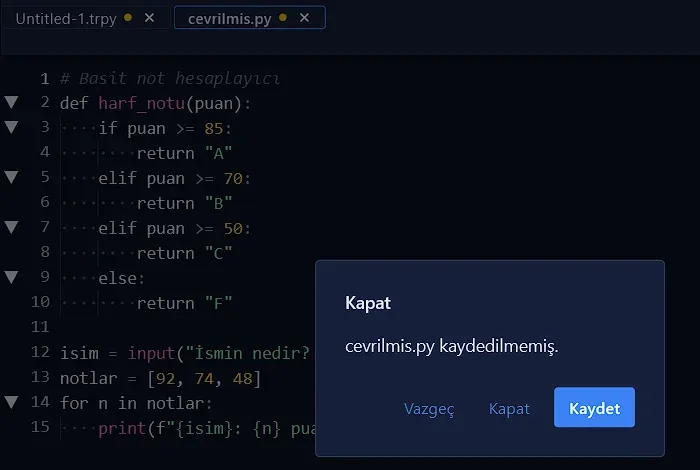Click the else keyword on line 9

(x=117, y=279)
